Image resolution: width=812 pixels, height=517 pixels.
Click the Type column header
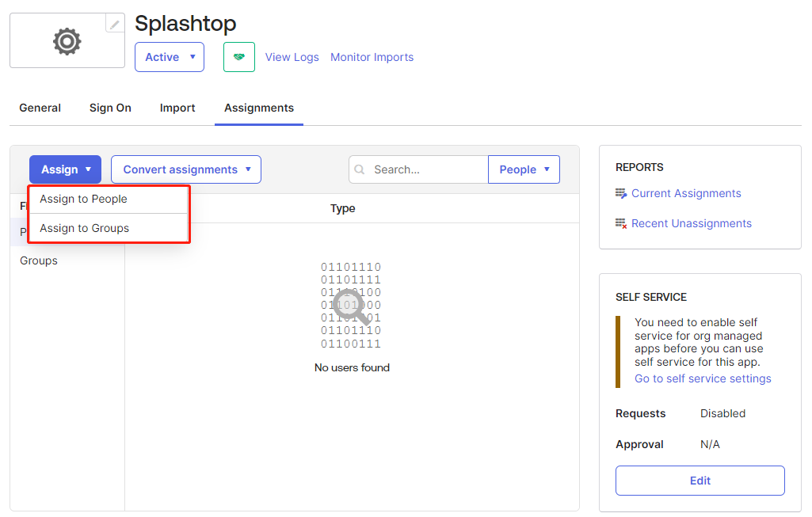pos(343,208)
